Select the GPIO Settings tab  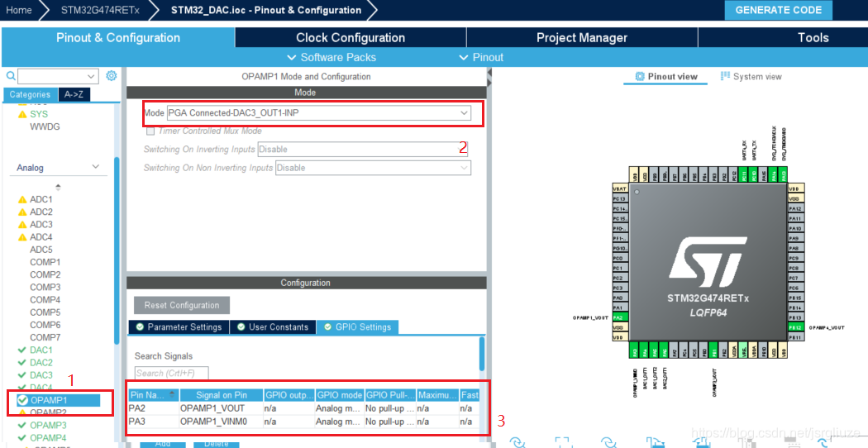click(x=357, y=327)
